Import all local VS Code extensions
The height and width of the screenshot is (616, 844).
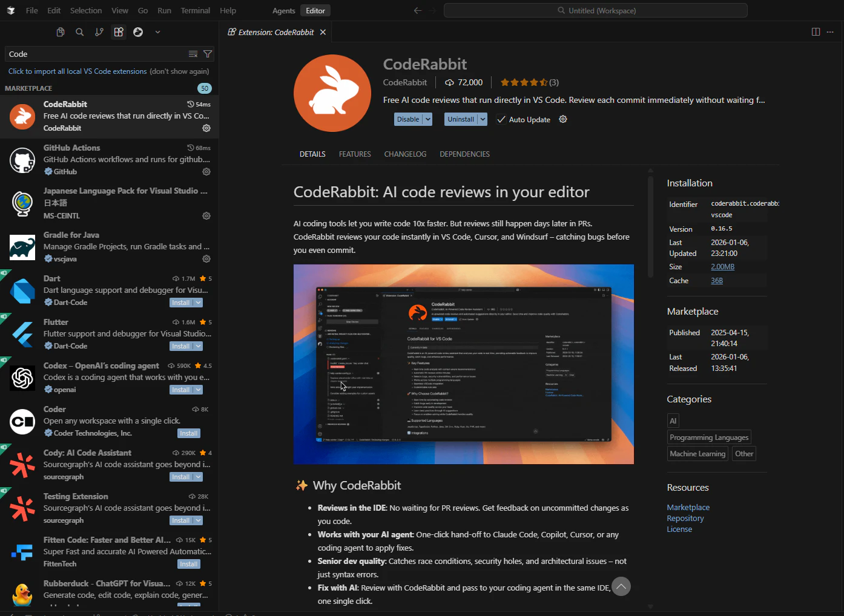(x=77, y=71)
